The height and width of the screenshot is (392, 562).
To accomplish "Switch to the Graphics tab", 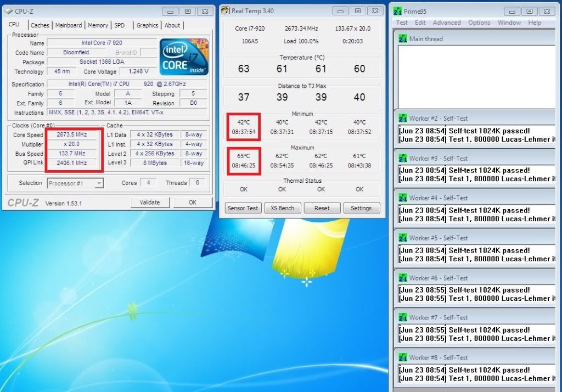I will pyautogui.click(x=147, y=25).
